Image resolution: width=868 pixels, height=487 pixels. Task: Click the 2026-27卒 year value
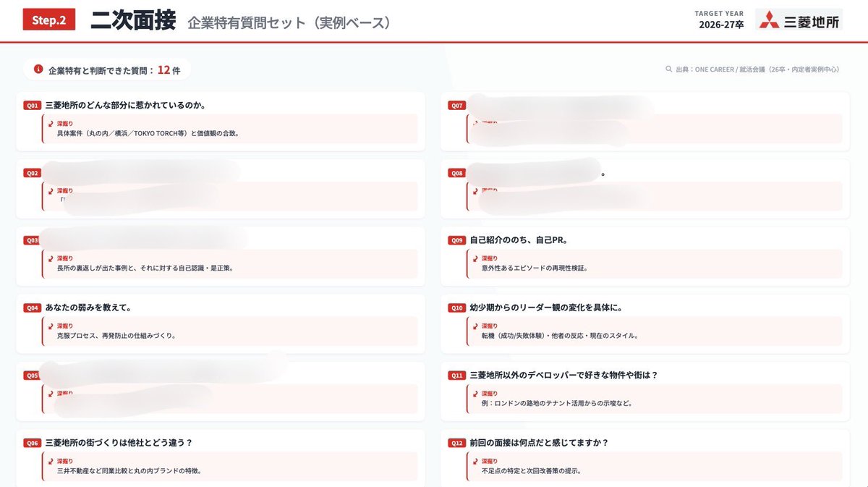click(x=721, y=25)
